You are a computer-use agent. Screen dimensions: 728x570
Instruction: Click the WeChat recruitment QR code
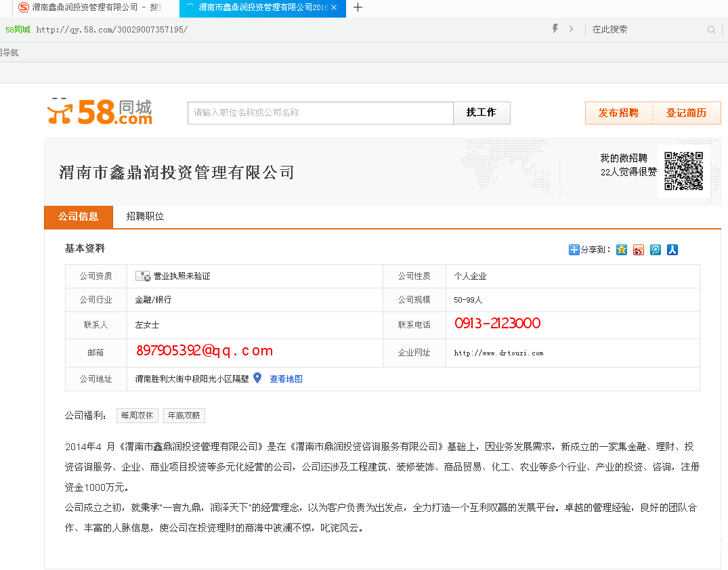pyautogui.click(x=683, y=171)
